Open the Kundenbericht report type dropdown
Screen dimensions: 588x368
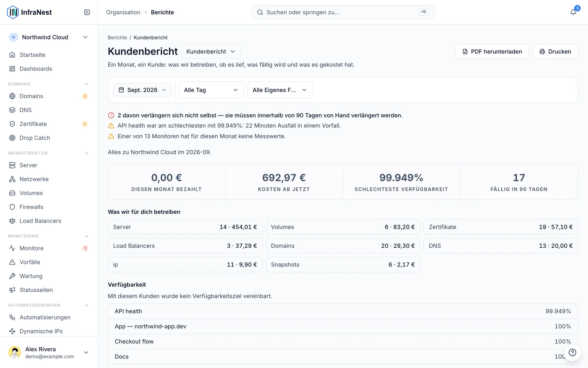(x=211, y=52)
